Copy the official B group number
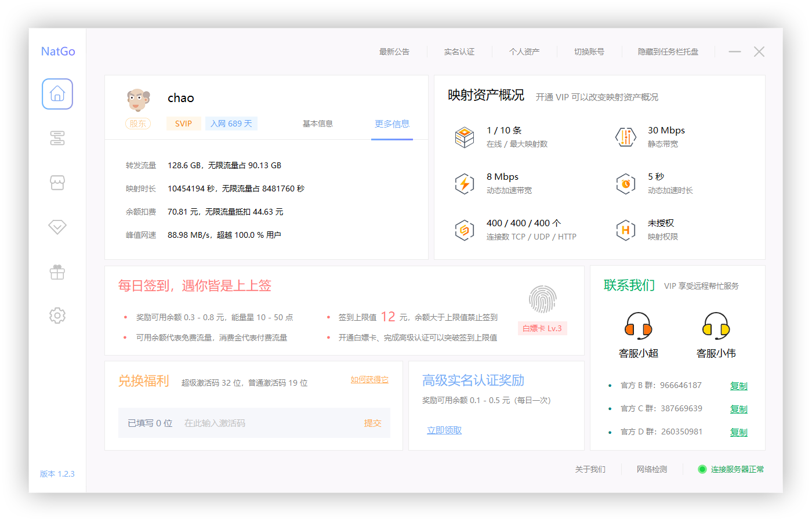The image size is (812, 522). click(x=738, y=385)
